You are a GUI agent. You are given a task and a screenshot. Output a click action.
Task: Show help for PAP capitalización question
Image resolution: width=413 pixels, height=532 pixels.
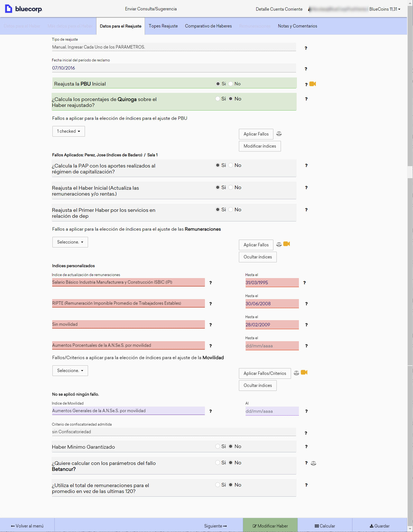(306, 166)
